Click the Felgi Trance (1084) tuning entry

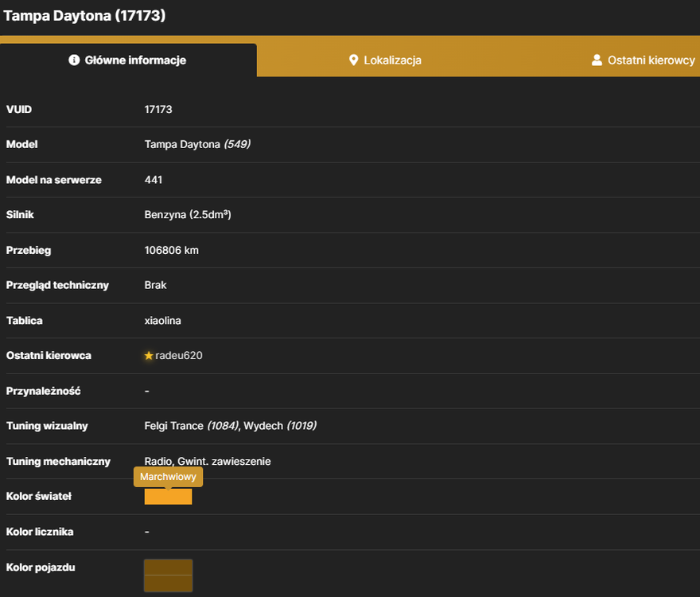click(x=192, y=426)
